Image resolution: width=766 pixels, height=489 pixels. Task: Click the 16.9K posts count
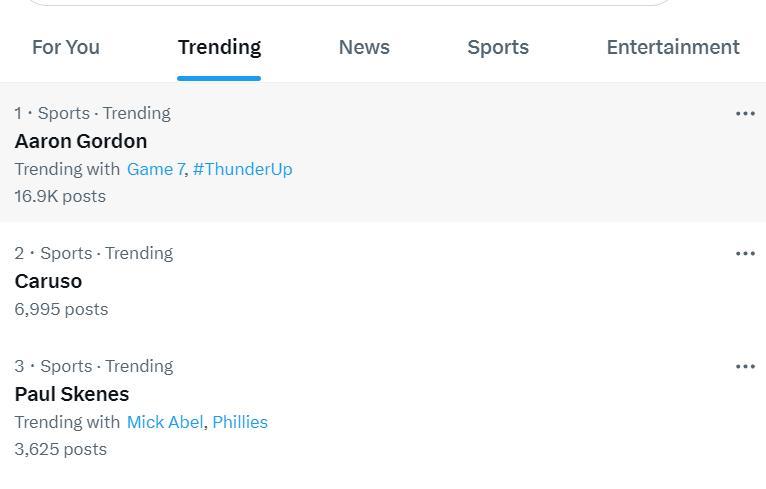[60, 196]
